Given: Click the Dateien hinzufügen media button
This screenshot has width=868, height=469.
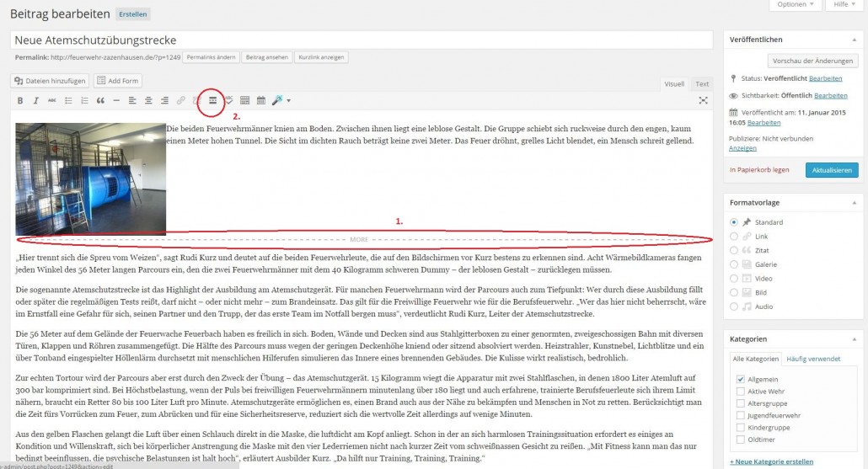Looking at the screenshot, I should coord(50,81).
